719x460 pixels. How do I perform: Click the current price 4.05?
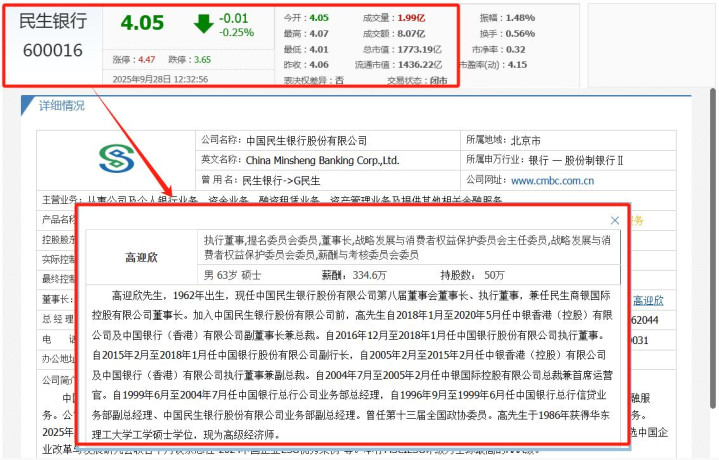pos(142,23)
